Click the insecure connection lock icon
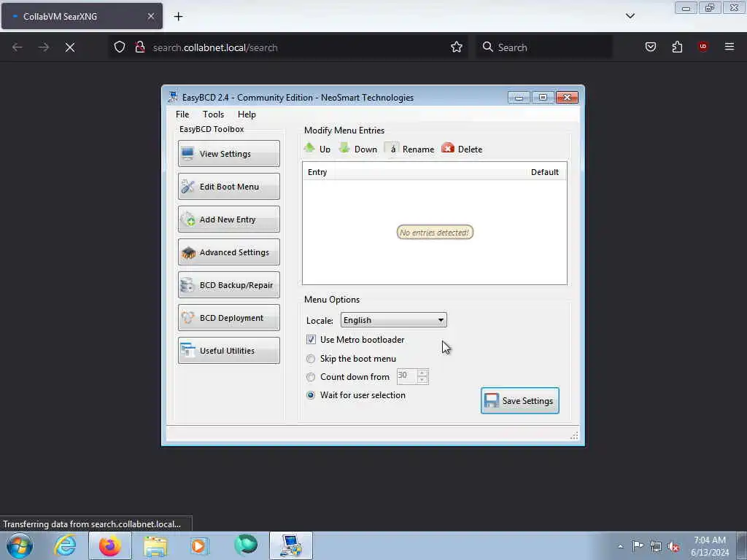 139,47
